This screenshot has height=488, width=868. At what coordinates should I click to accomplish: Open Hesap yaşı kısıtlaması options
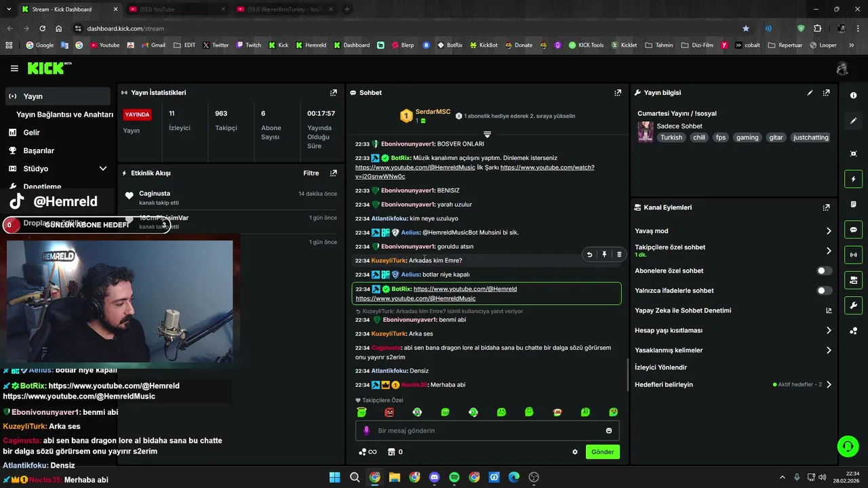[x=829, y=331]
